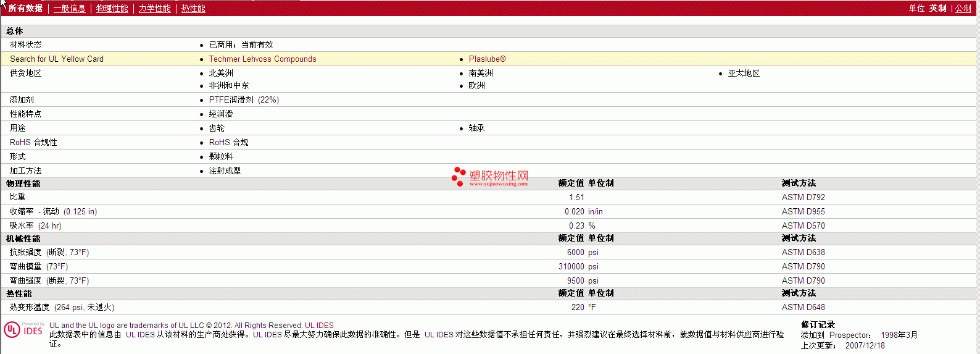The width and height of the screenshot is (980, 354).
Task: Select 英制 units option
Action: point(938,8)
